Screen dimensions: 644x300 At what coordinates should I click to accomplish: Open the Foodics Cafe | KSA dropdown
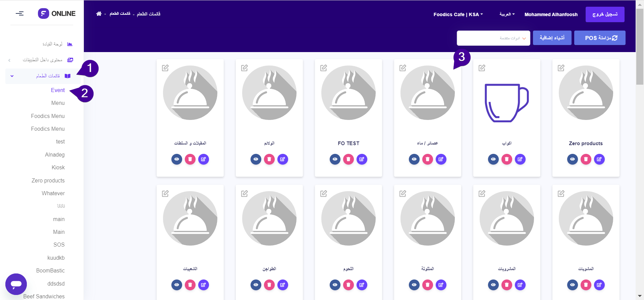(x=458, y=14)
